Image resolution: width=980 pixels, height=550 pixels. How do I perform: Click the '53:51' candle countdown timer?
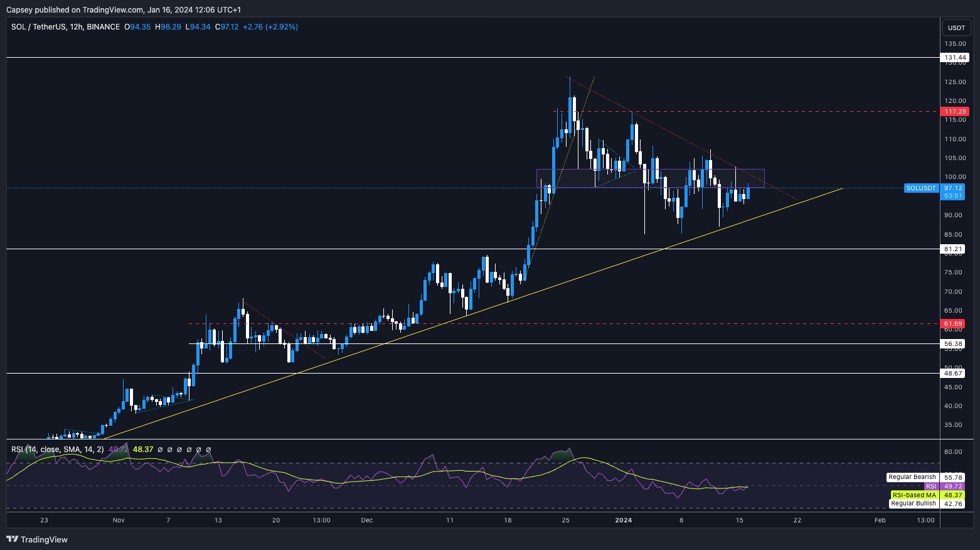pos(952,196)
